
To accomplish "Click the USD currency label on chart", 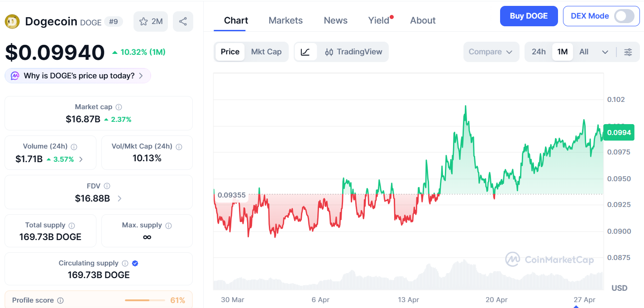I will [620, 288].
